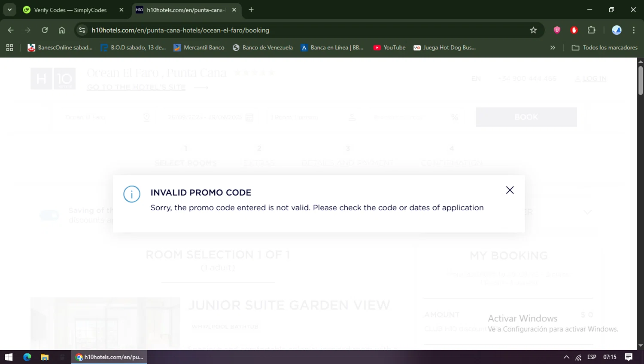Open the tab search dropdown arrow
Viewport: 644px width, 364px height.
coord(9,9)
